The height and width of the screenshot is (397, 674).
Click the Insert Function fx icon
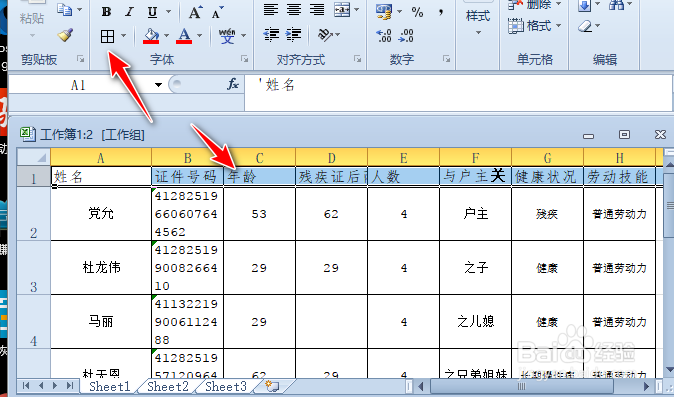click(x=233, y=84)
